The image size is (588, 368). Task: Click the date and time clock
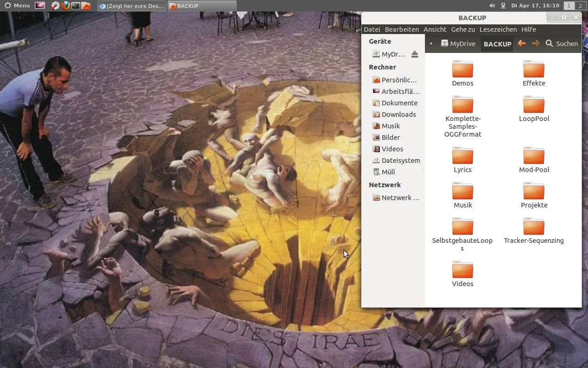535,6
